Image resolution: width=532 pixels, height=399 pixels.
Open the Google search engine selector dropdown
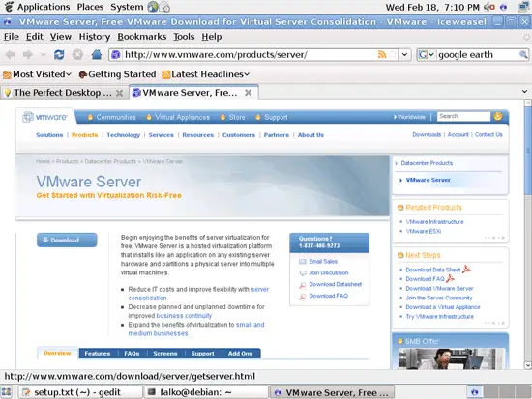click(427, 54)
